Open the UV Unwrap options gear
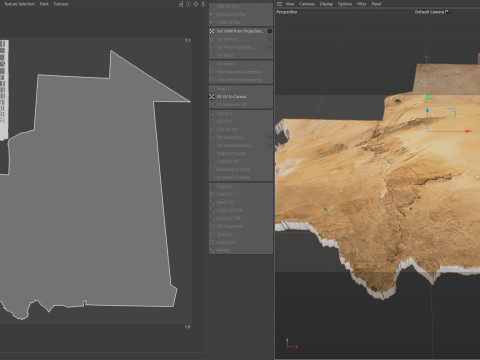 270,39
